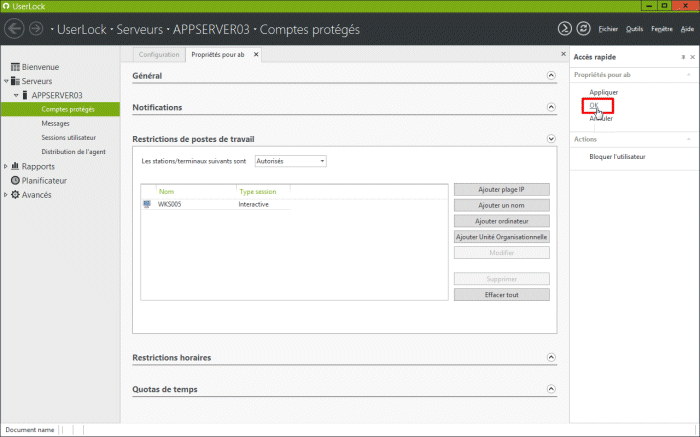Switch to the Configuration tab

tap(159, 54)
